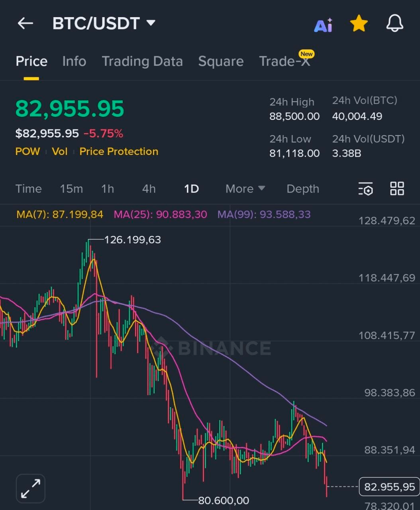Screen dimensions: 420x510
Task: Open the Trading Data tab
Action: pyautogui.click(x=142, y=61)
